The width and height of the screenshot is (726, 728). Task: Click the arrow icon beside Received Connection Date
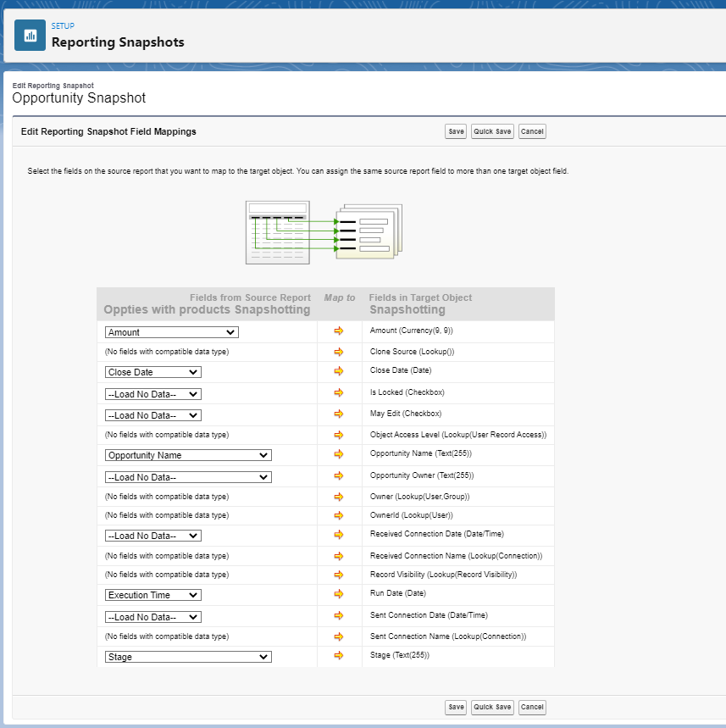339,535
